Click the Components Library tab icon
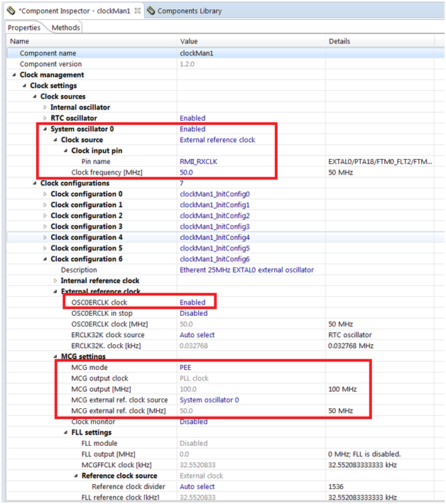 (151, 11)
